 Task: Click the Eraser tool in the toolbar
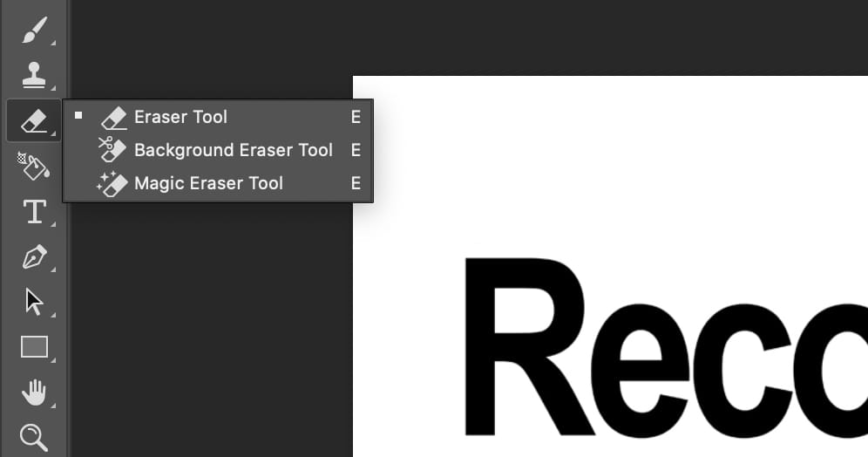click(x=34, y=120)
